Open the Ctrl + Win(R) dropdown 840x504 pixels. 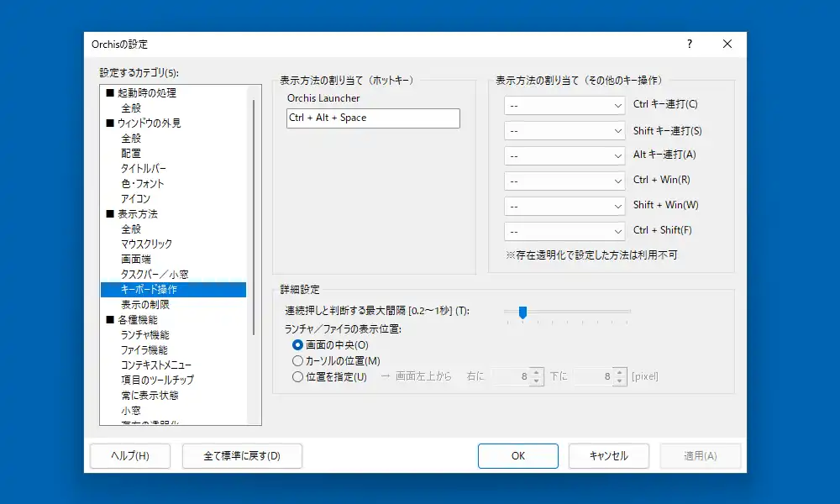point(564,181)
